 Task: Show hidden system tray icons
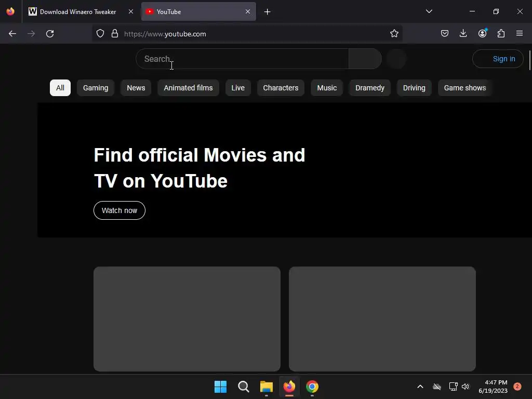click(x=420, y=387)
